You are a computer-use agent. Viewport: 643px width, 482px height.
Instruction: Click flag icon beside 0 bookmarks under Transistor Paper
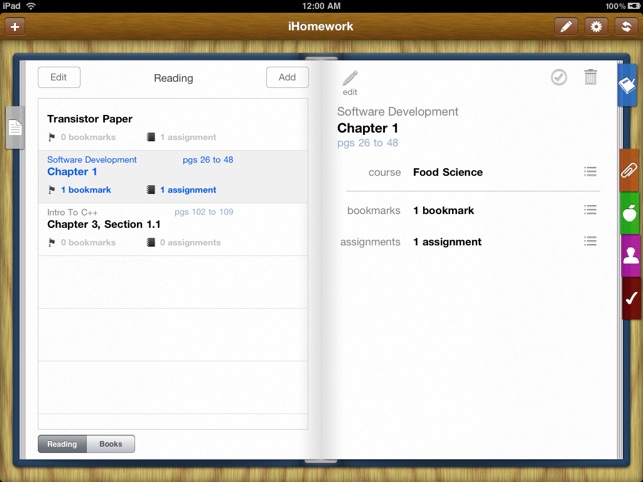52,137
